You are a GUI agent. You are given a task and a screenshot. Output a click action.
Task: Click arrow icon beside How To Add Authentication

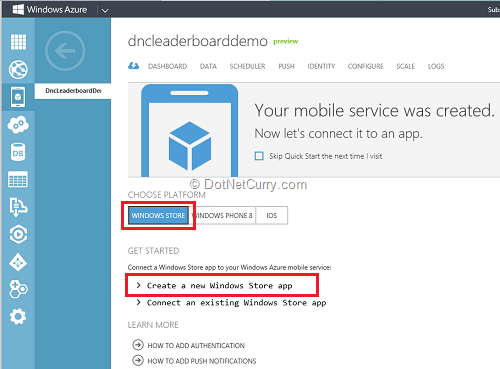tap(138, 345)
